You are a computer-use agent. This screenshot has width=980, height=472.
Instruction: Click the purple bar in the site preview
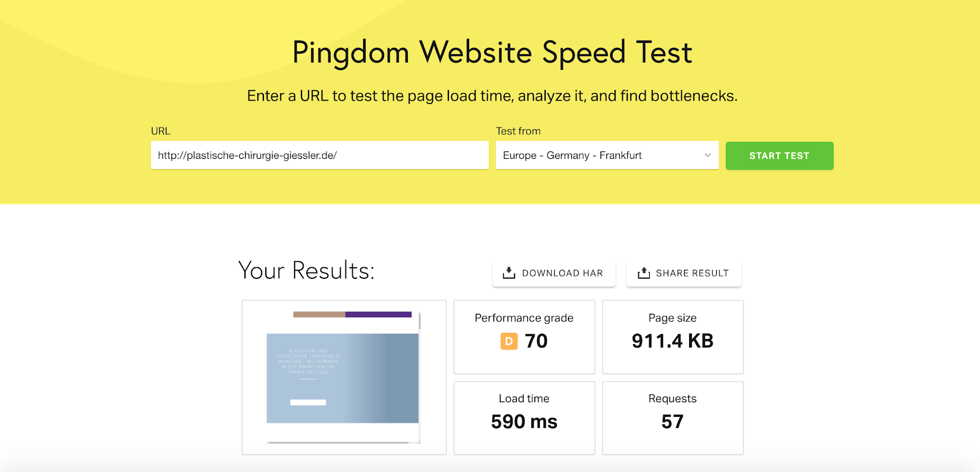point(378,314)
